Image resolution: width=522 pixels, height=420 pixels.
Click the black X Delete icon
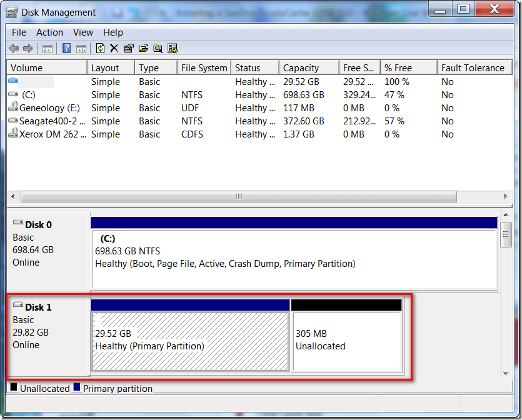(x=114, y=48)
